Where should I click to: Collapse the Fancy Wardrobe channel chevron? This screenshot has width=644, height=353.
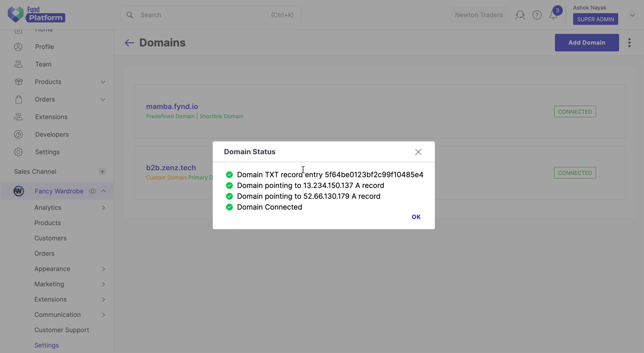click(104, 191)
